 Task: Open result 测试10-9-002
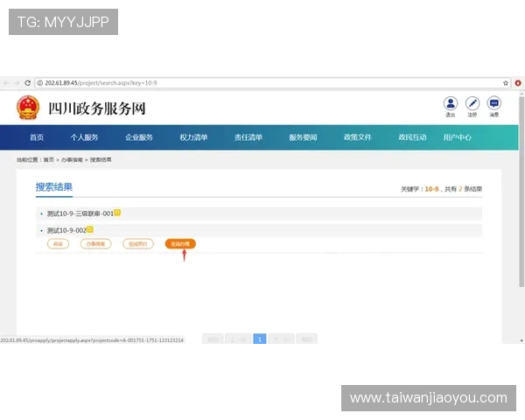[x=66, y=230]
